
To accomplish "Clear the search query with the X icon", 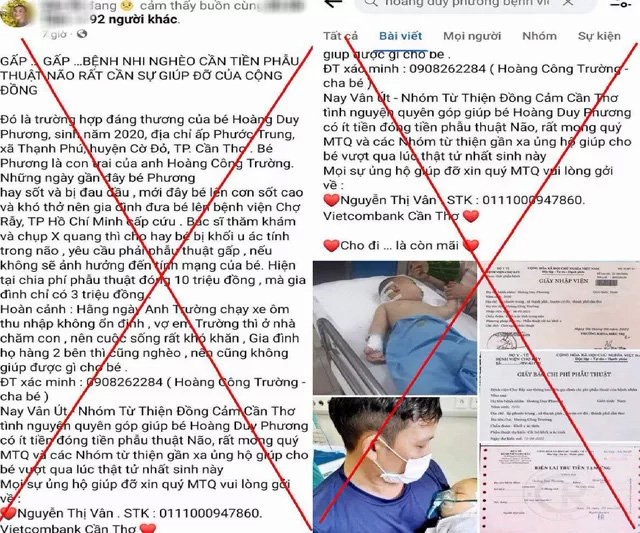I will point(567,3).
